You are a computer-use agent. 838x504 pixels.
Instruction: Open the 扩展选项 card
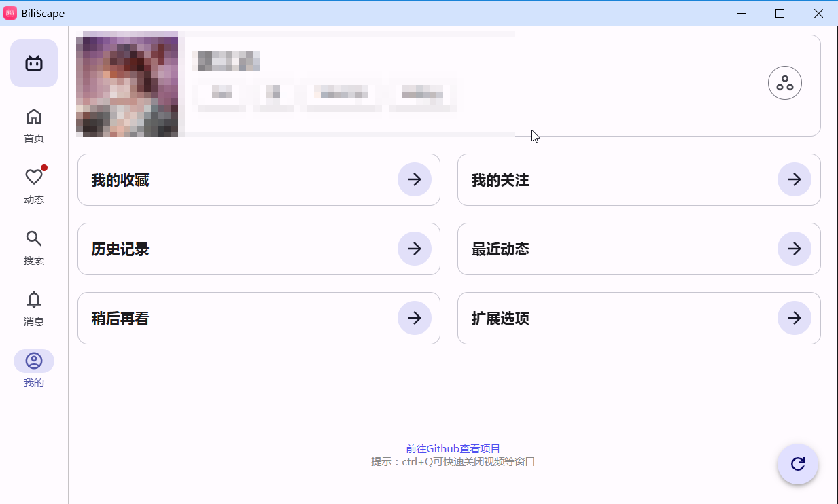click(639, 318)
